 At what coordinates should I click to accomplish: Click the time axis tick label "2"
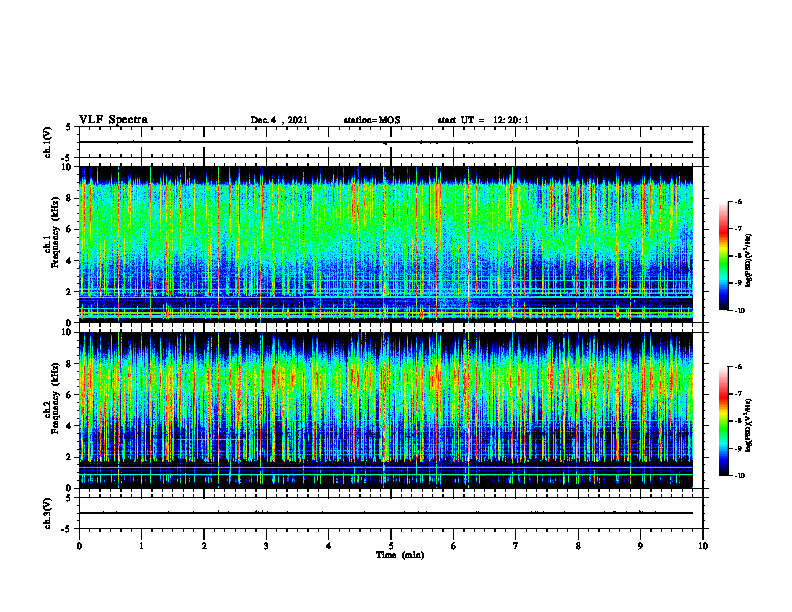pyautogui.click(x=204, y=546)
